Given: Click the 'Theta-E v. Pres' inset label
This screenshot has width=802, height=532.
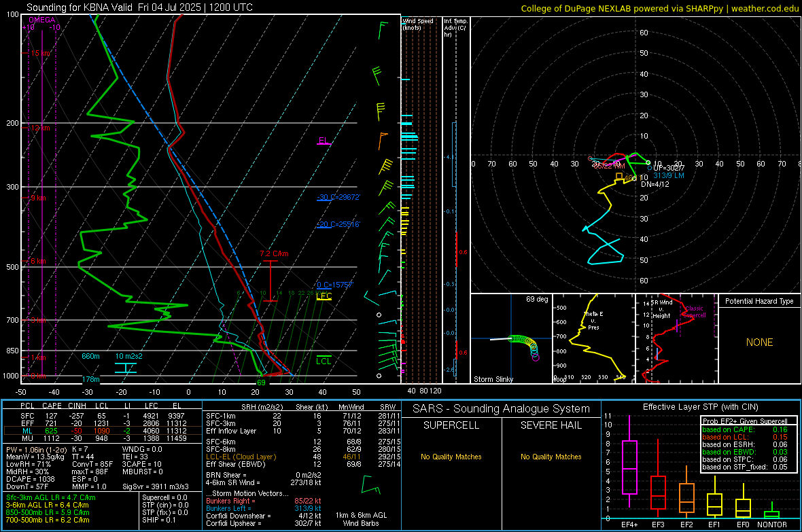Looking at the screenshot, I should (x=593, y=320).
